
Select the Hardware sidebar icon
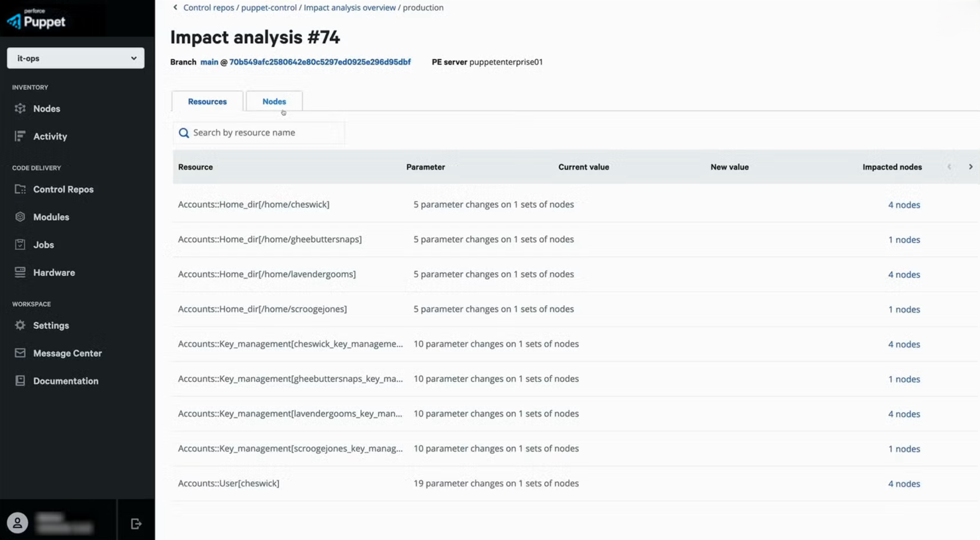(x=21, y=272)
